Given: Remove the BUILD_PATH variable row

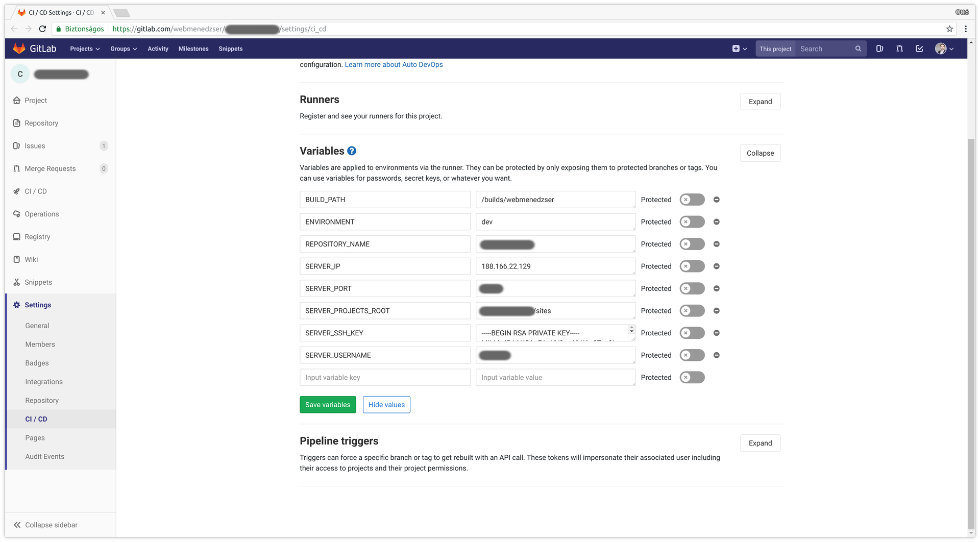Looking at the screenshot, I should pyautogui.click(x=717, y=200).
